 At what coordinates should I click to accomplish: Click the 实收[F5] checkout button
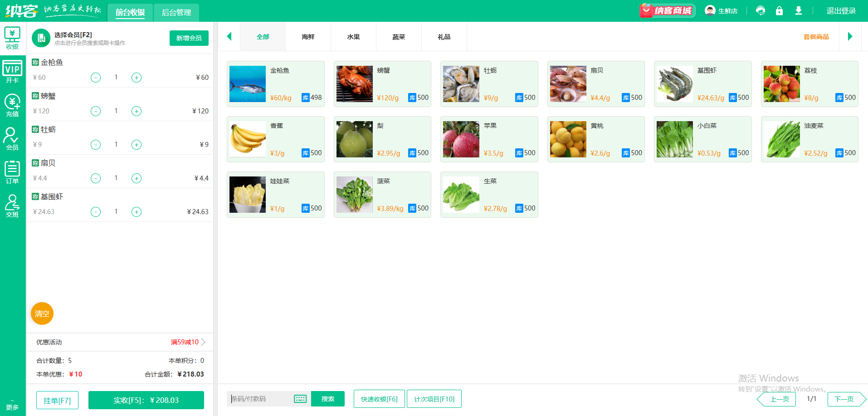click(146, 400)
